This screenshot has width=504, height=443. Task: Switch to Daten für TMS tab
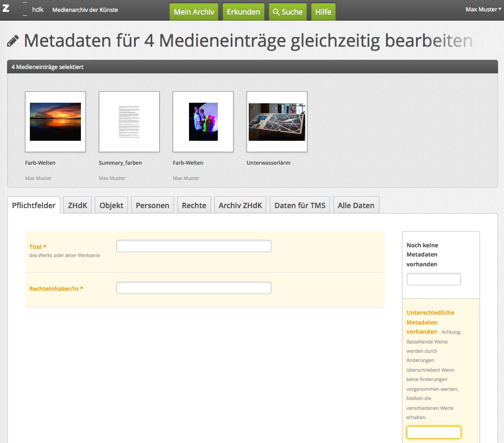[300, 205]
